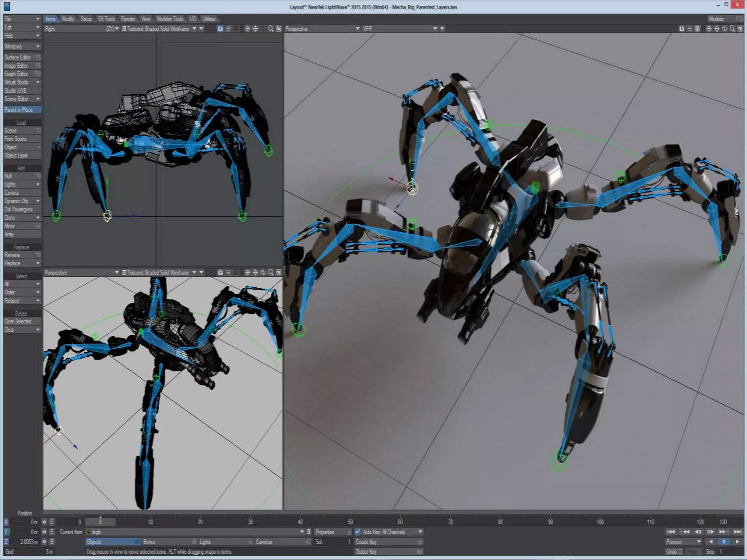Click the camera icon in Right viewport header

220,29
